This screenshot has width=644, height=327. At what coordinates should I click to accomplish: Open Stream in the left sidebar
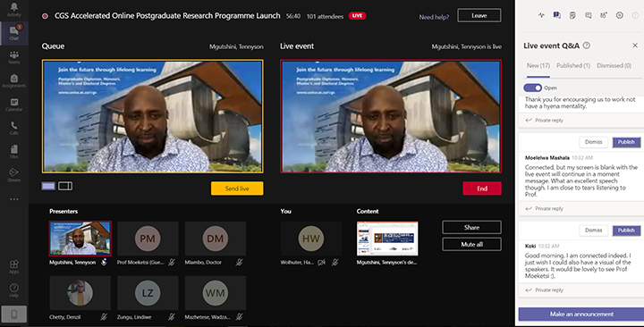pos(14,175)
